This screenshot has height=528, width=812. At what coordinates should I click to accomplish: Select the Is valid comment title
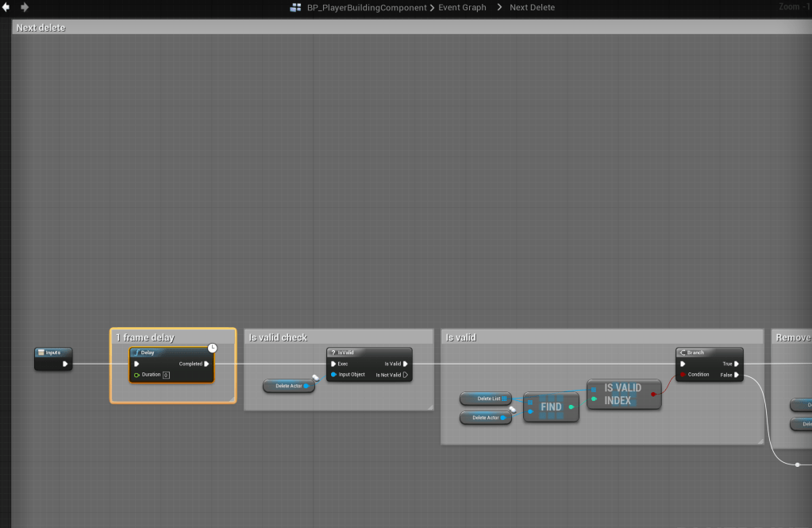[x=461, y=337]
